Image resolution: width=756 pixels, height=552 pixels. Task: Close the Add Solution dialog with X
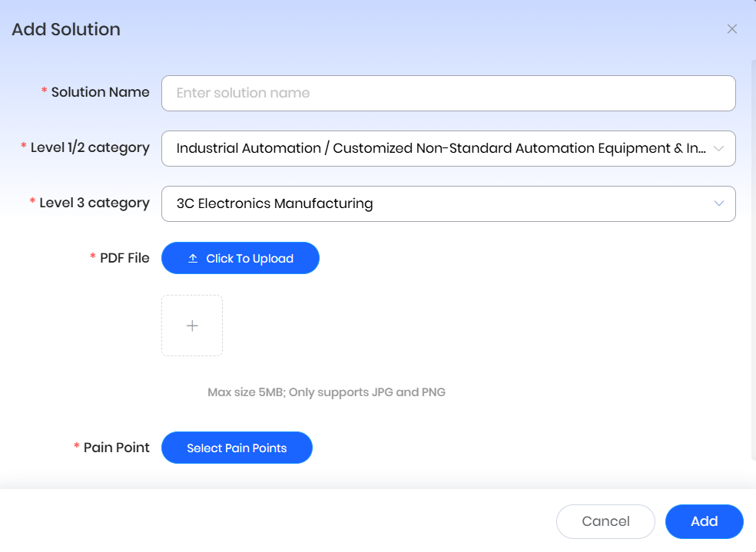731,29
